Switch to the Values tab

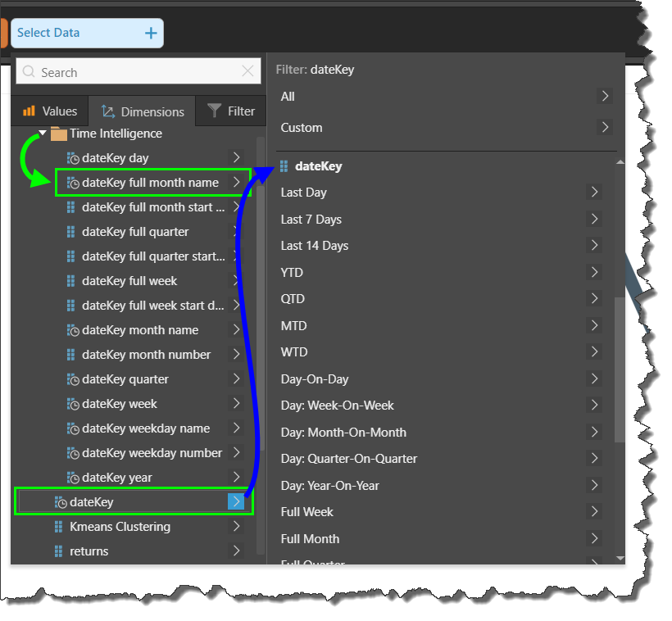[50, 111]
